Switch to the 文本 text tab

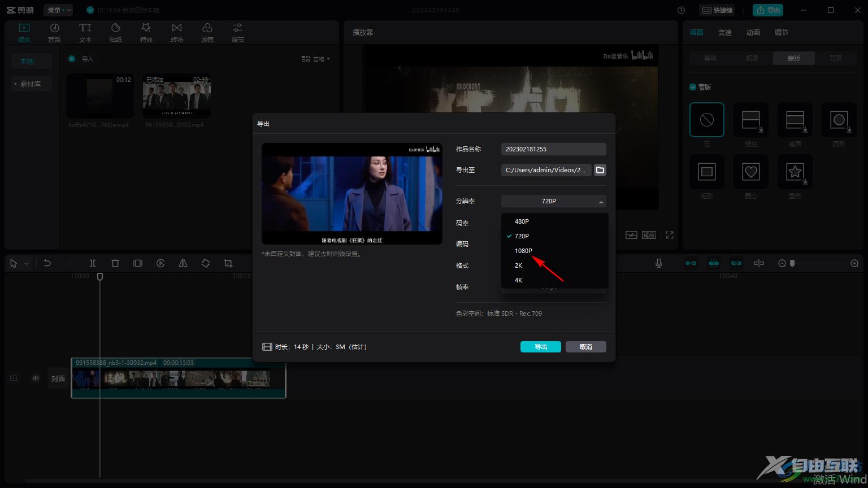[85, 33]
